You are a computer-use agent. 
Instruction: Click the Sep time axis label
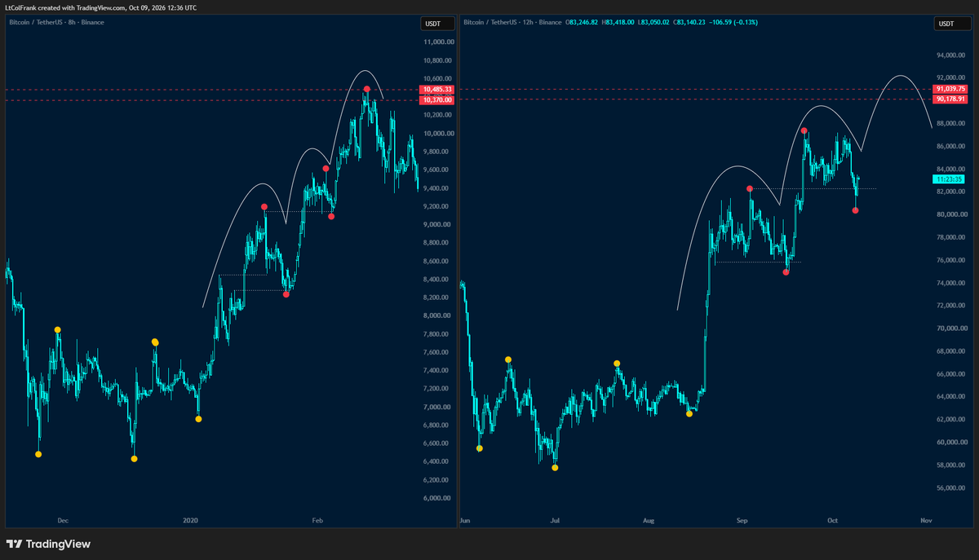point(742,520)
